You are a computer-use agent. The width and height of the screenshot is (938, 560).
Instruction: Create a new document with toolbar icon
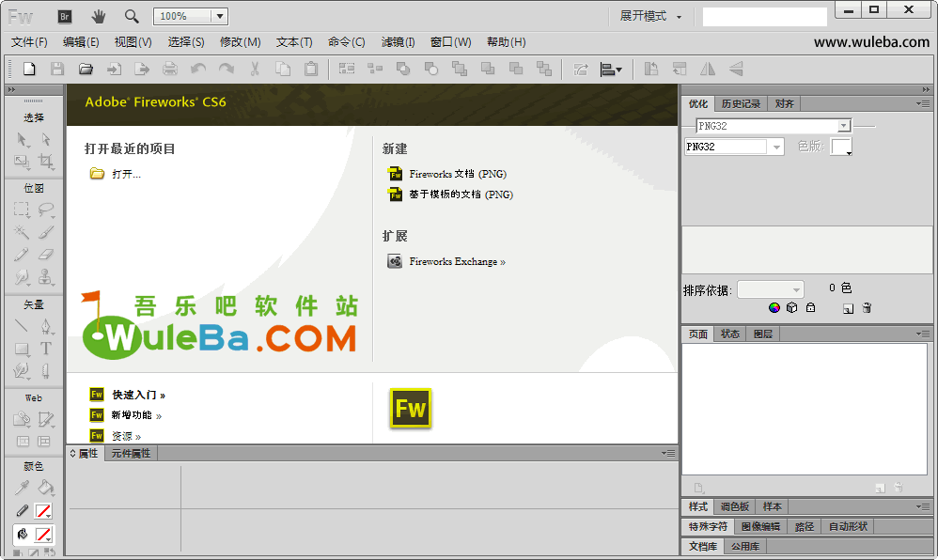coord(29,69)
